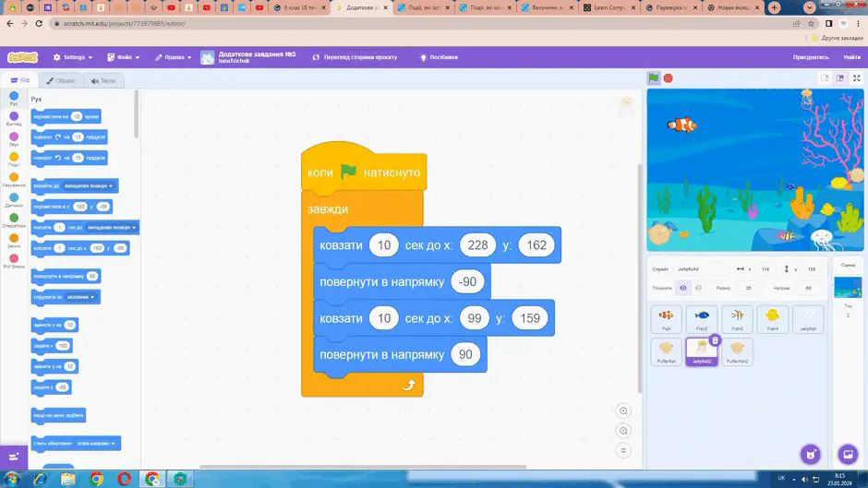
Task: Switch to the Звуки (Sounds) tab
Action: tap(103, 81)
